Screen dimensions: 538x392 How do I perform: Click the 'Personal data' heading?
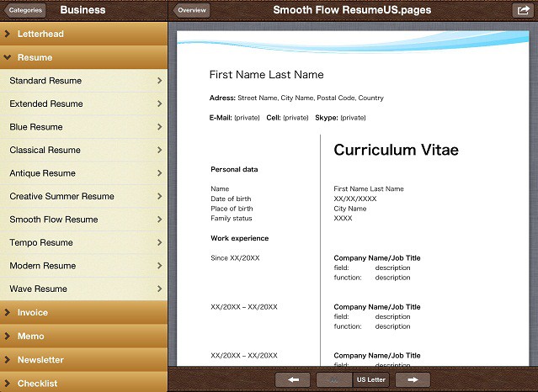tap(234, 169)
